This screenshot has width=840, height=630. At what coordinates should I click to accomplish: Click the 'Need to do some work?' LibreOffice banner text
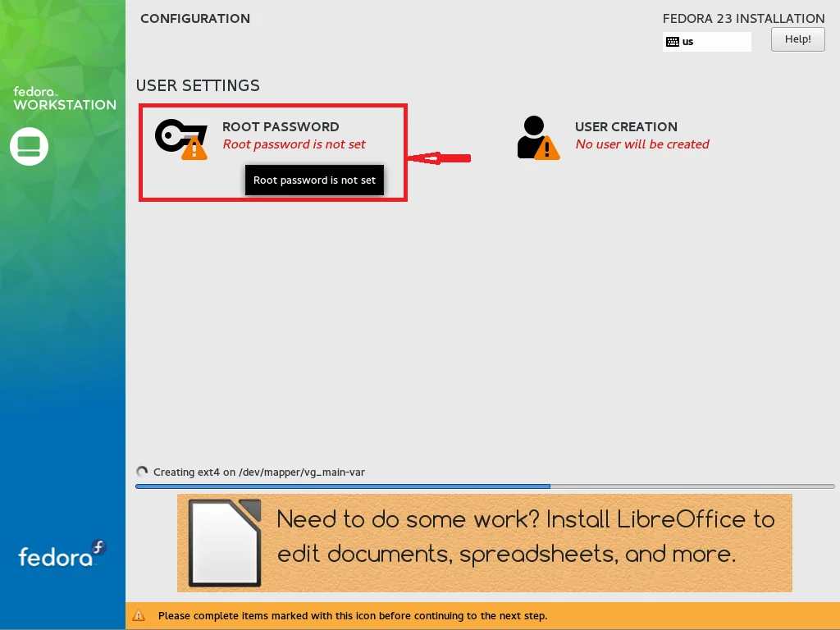[x=526, y=536]
